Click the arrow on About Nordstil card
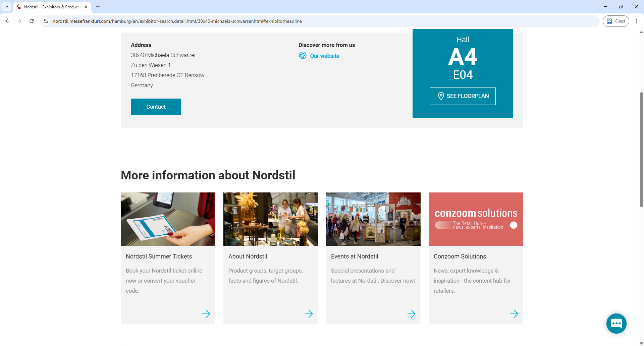644x346 pixels. coord(309,314)
